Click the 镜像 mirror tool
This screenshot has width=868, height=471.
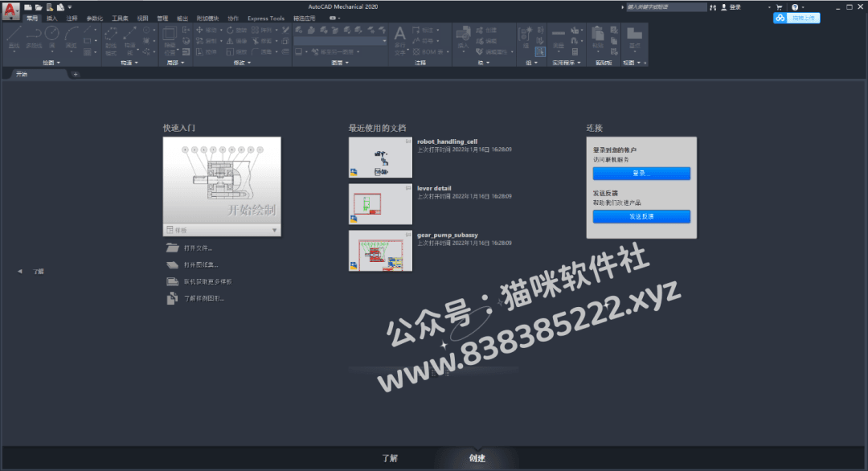click(x=237, y=41)
